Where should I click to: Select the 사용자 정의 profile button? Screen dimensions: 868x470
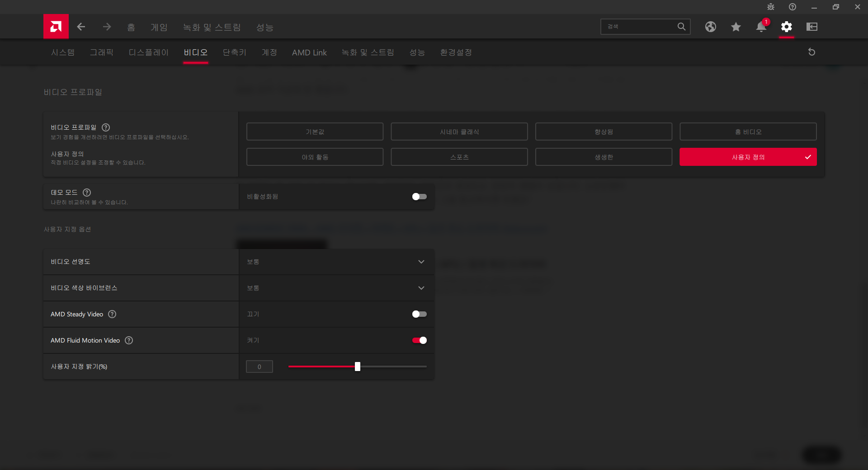point(748,157)
